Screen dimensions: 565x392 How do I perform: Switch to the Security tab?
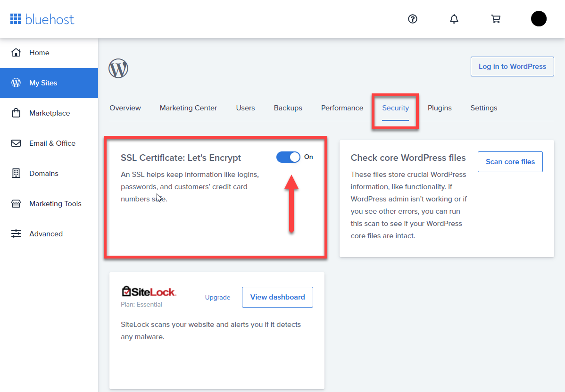tap(395, 108)
